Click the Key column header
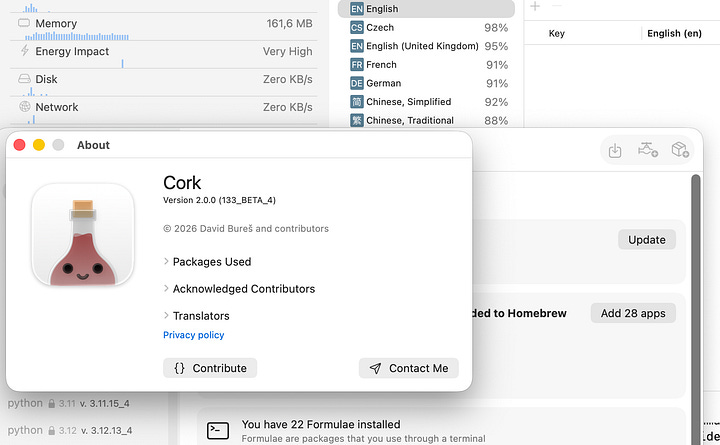The height and width of the screenshot is (445, 720). (557, 33)
